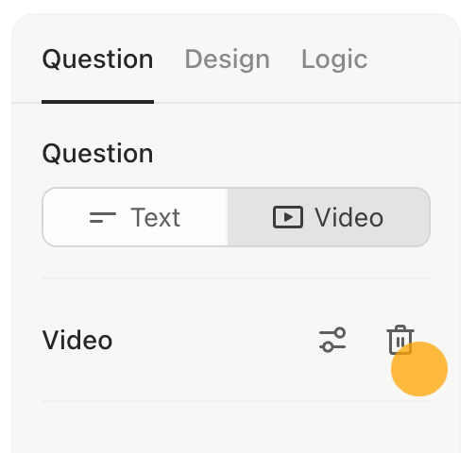Remove the attached video using the bin icon
The height and width of the screenshot is (453, 476).
click(400, 340)
